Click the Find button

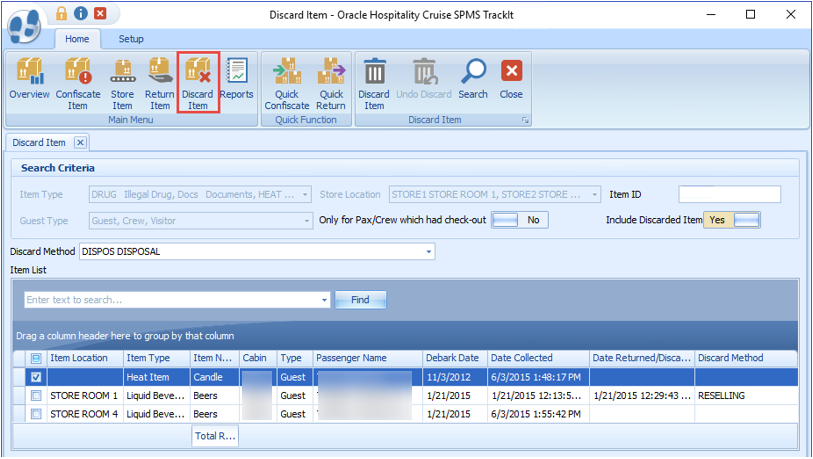360,300
